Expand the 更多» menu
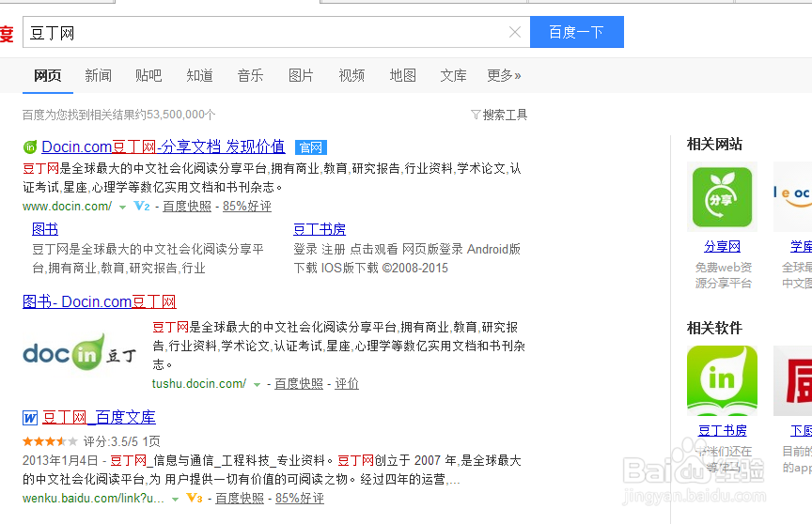This screenshot has height=524, width=812. (x=504, y=75)
